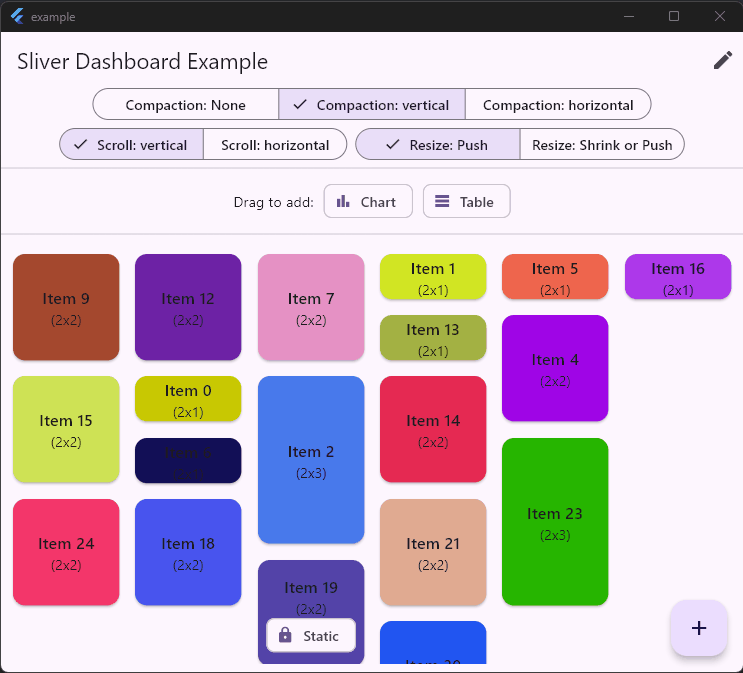743x673 pixels.
Task: Click the Chart drag chip
Action: coord(368,201)
